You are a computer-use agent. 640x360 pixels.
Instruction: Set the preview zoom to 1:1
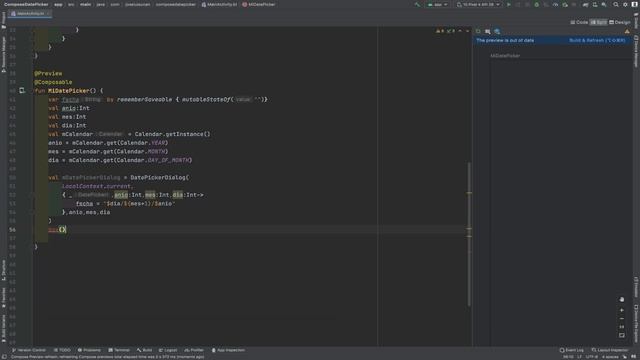[622, 327]
